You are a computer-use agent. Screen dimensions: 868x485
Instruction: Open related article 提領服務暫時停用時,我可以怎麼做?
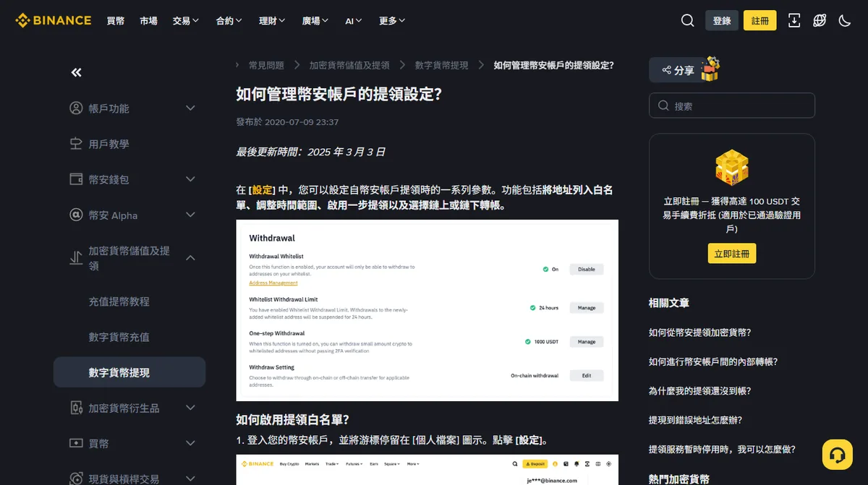coord(723,449)
